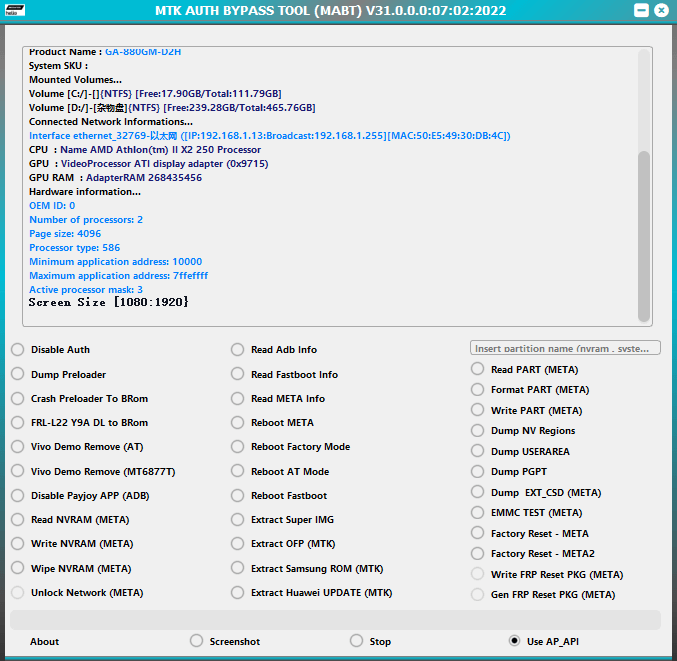Open the About link
Screen dimensions: 677x661
click(x=44, y=642)
